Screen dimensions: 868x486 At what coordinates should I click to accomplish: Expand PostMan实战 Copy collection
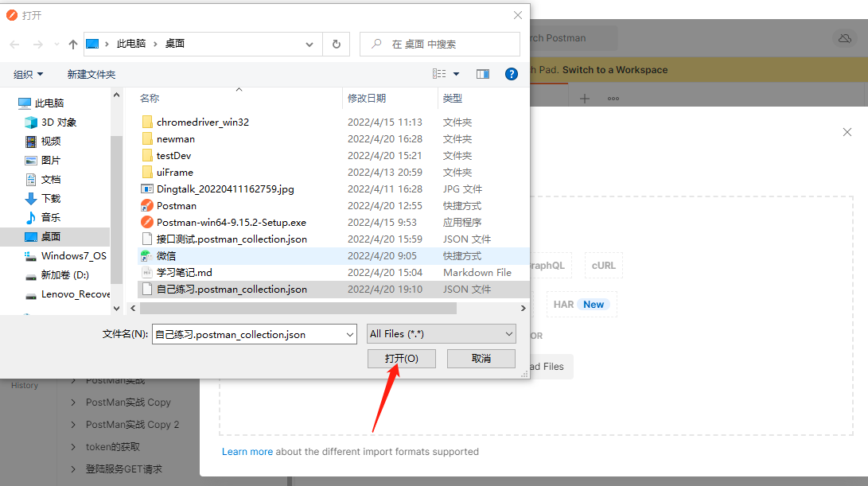click(73, 402)
